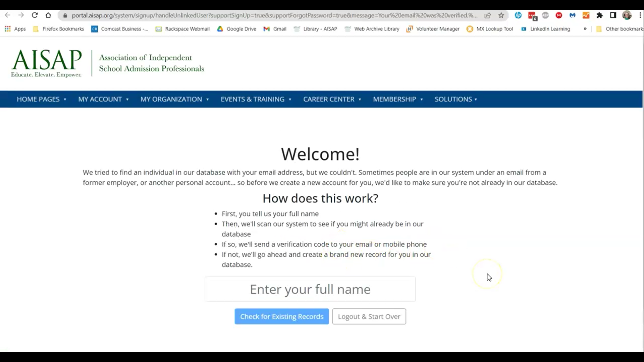The width and height of the screenshot is (644, 362).
Task: Open the hidden bookmarks overflow chevron
Action: [x=585, y=29]
